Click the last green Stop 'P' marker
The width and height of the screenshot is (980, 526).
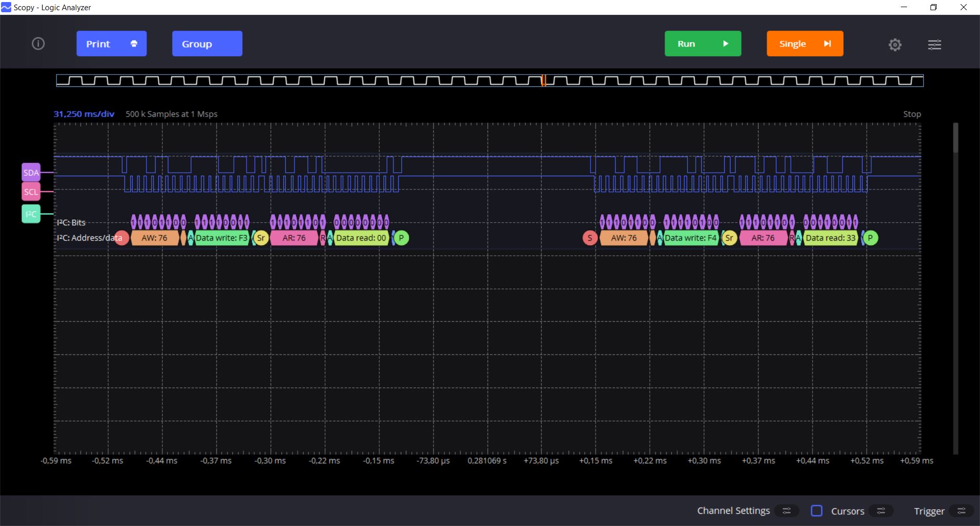[870, 238]
